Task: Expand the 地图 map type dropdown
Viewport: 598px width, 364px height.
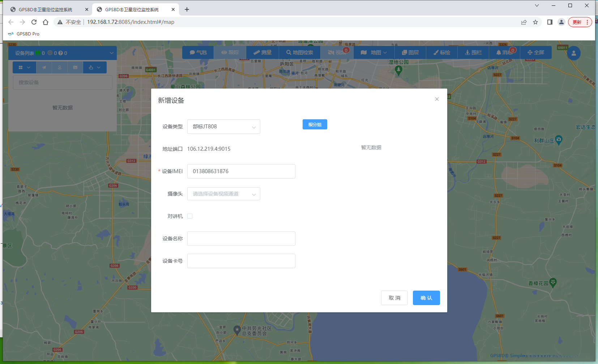Action: coord(374,52)
